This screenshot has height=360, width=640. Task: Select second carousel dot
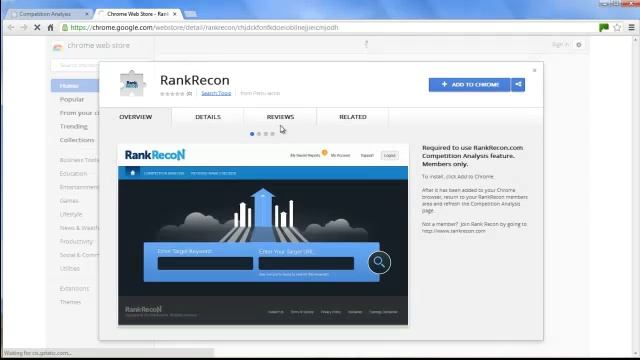(x=259, y=134)
